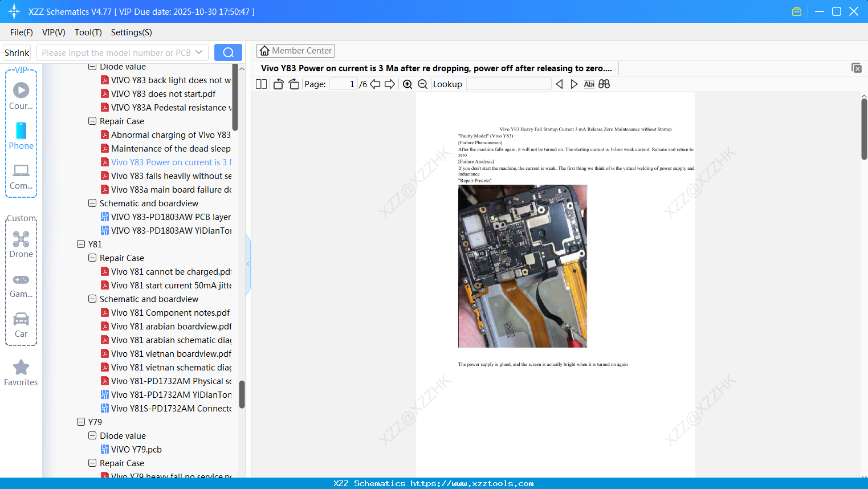Close the current document tab icon

pos(857,68)
